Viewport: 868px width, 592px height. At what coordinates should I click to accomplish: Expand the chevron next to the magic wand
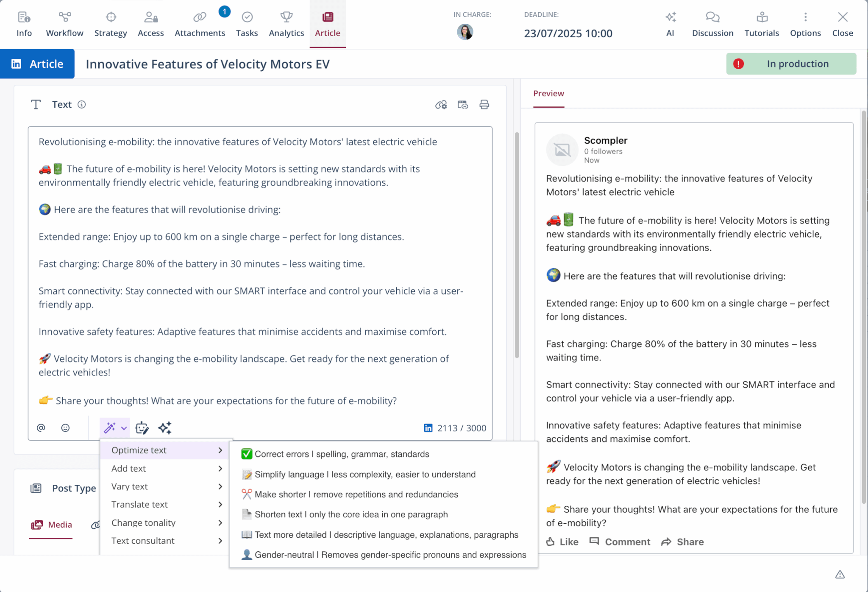124,428
